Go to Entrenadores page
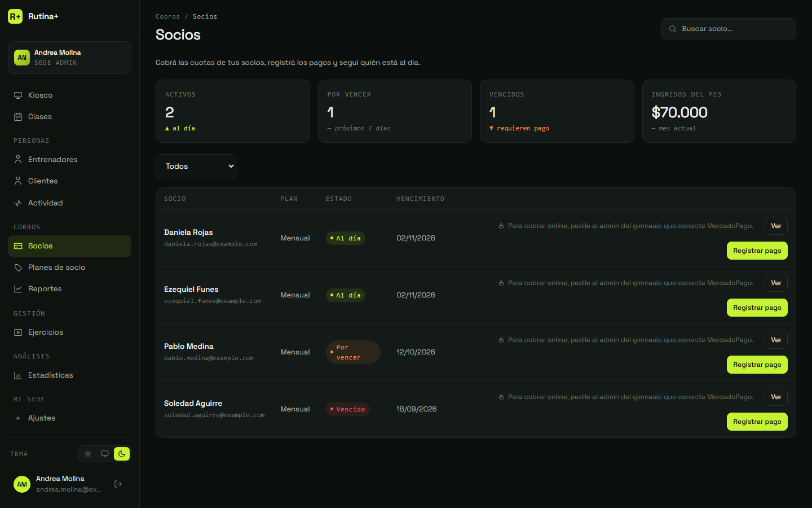 [x=69, y=160]
